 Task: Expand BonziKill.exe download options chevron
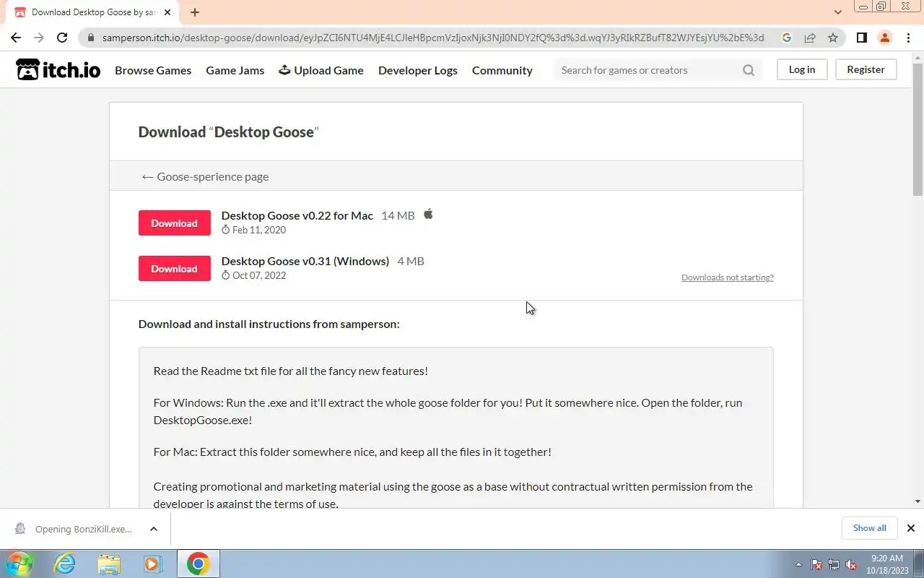coord(154,529)
